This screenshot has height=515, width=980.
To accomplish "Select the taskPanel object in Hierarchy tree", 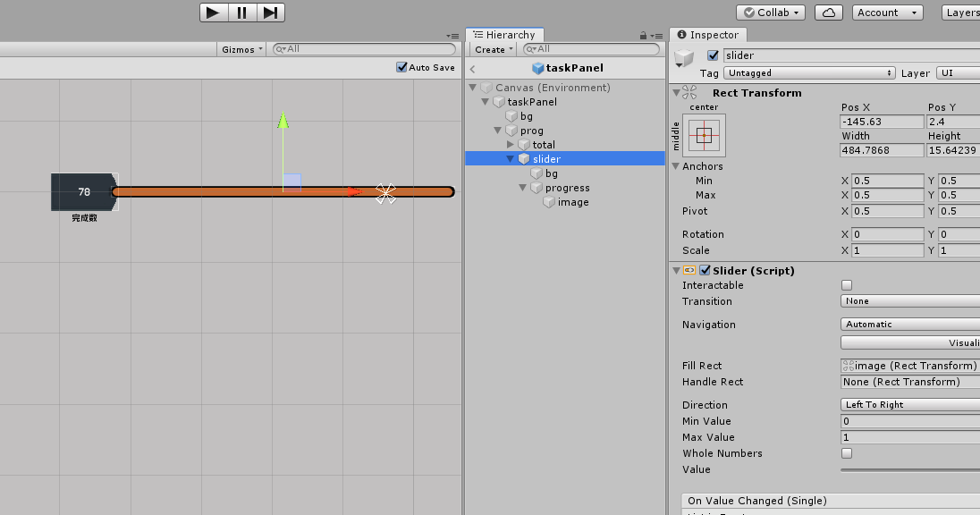I will [532, 102].
